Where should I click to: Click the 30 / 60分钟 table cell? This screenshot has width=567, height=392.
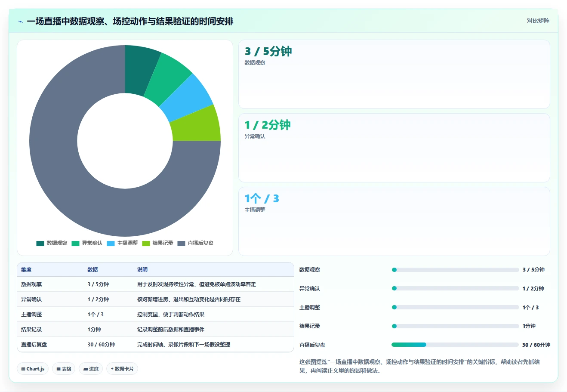(x=101, y=345)
